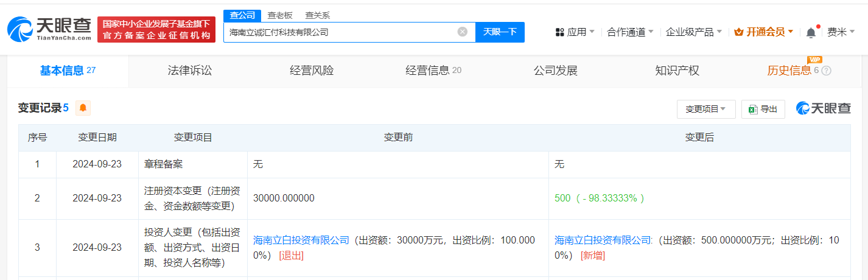
Task: Click the 导出 export button
Action: pyautogui.click(x=763, y=109)
